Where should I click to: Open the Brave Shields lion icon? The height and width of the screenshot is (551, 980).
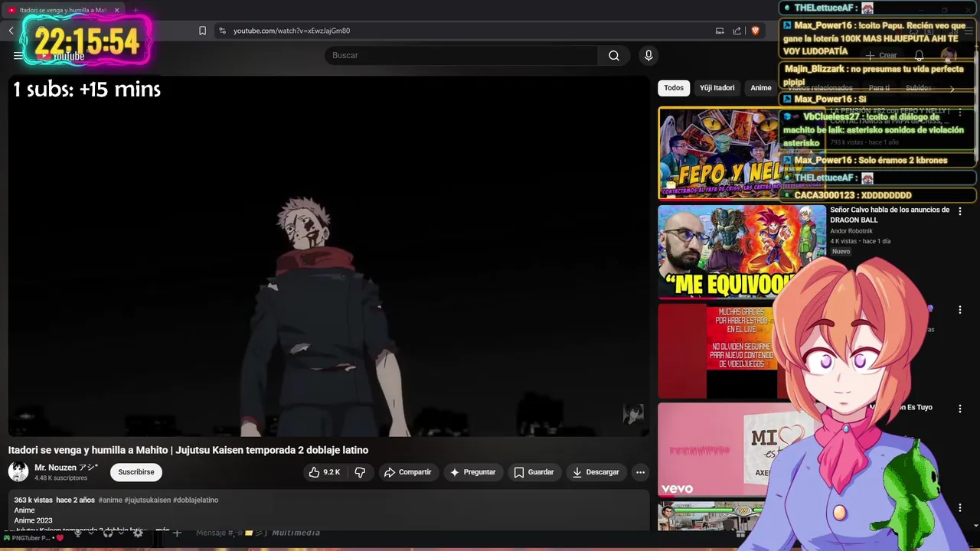pyautogui.click(x=755, y=31)
